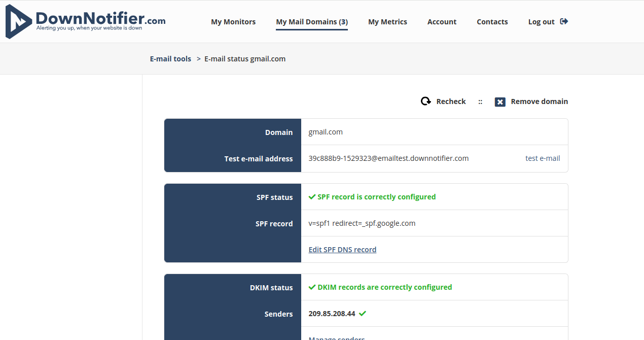Click the Recheck circular arrow icon

coord(426,101)
